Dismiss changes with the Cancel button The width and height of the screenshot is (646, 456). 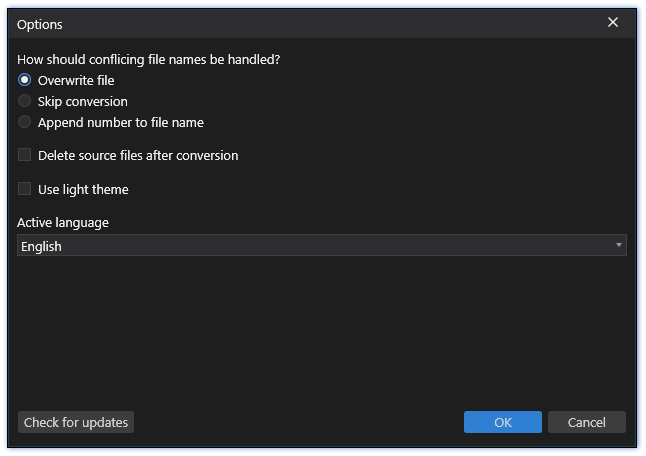pos(587,422)
